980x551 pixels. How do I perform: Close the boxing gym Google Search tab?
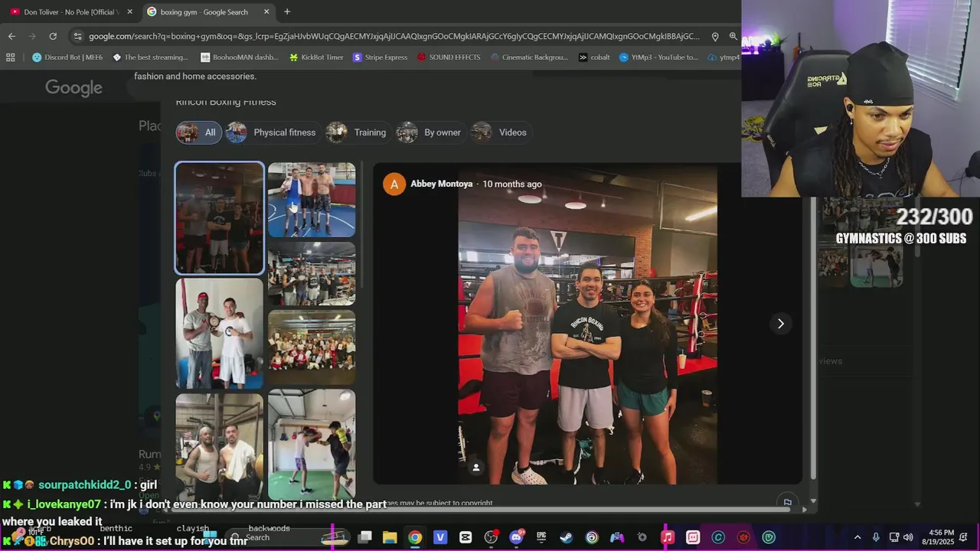tap(266, 11)
